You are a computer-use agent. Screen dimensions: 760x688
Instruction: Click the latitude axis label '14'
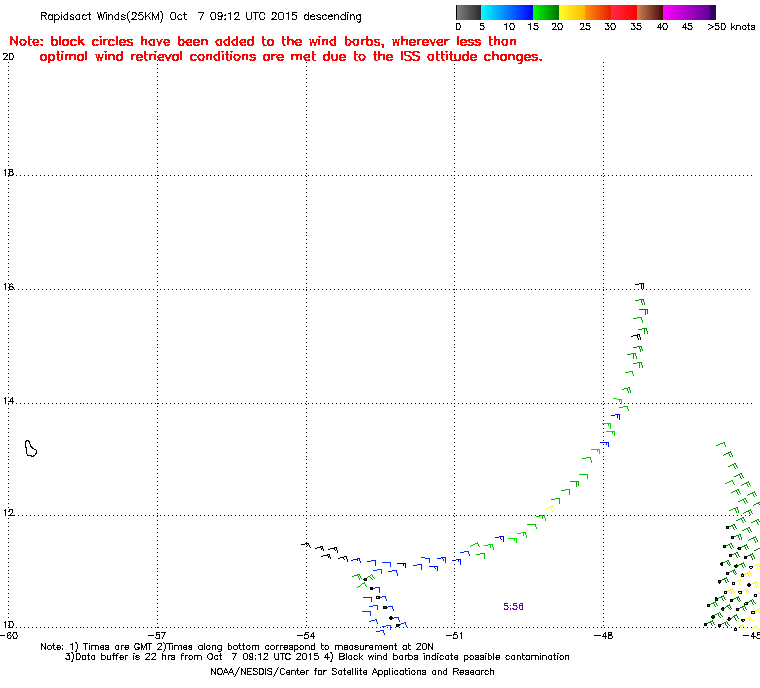click(x=8, y=401)
